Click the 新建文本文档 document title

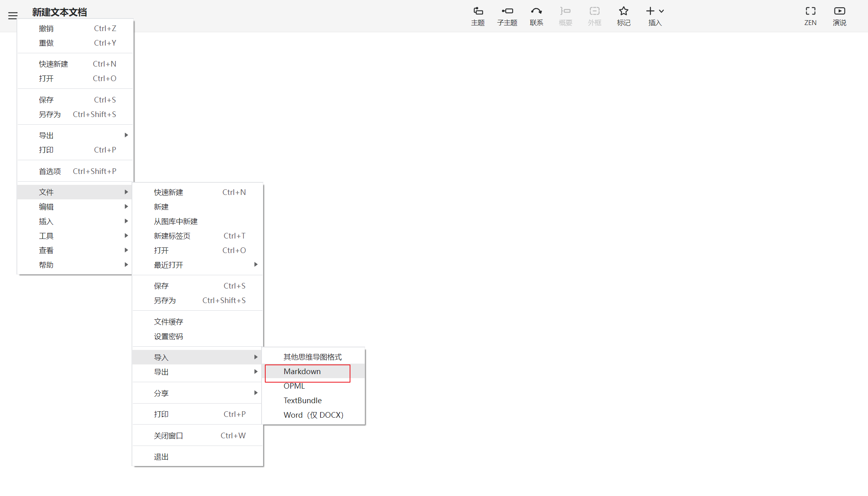pyautogui.click(x=59, y=12)
